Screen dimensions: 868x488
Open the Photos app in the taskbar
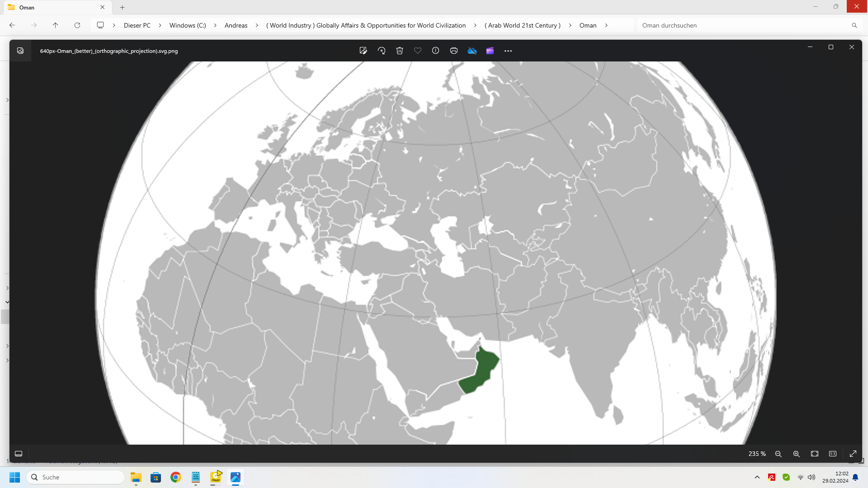click(x=236, y=477)
